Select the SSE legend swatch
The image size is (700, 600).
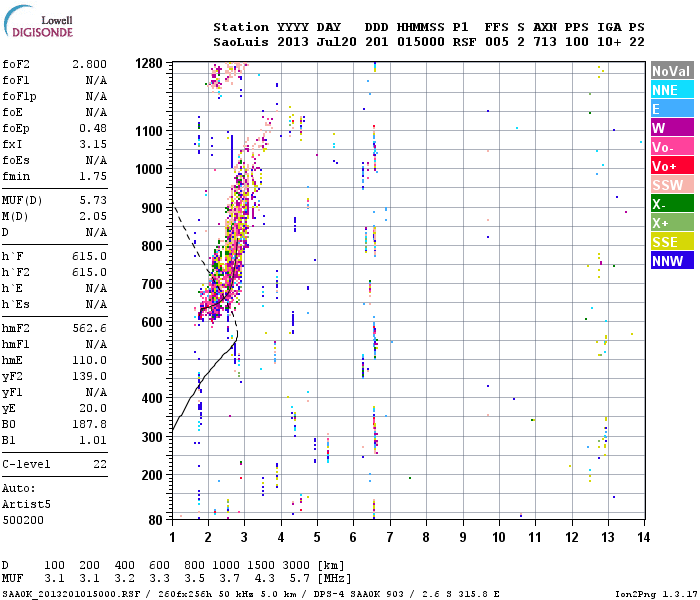click(672, 242)
